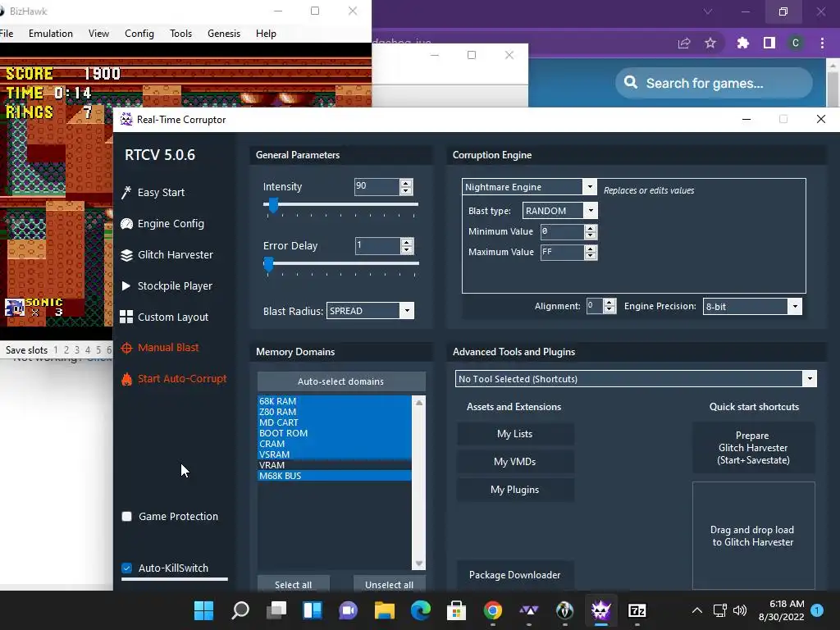Click Error Delay value field
Screen dimensions: 840x630
[377, 246]
